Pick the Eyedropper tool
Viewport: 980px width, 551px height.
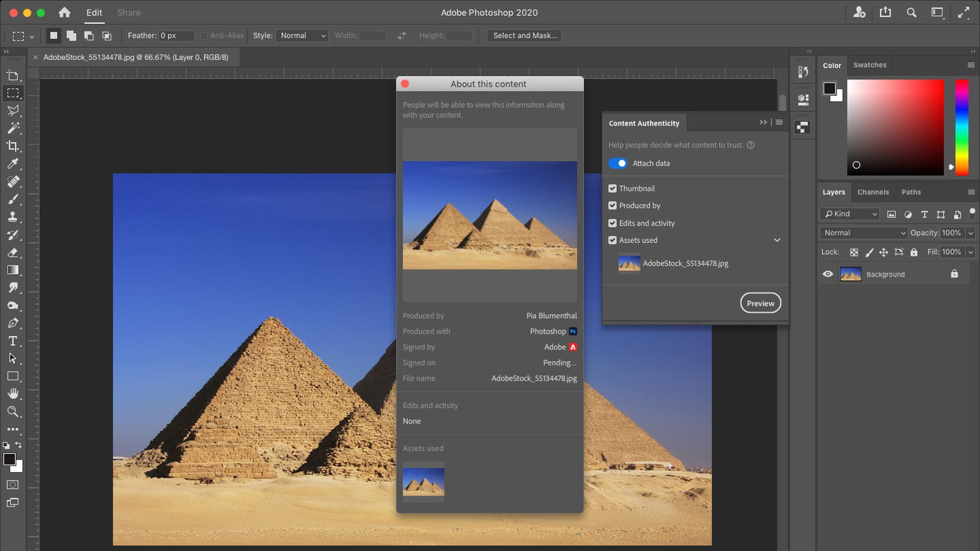pos(14,164)
